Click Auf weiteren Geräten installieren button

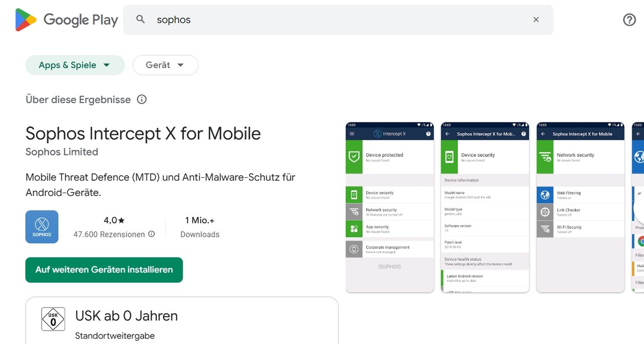[104, 270]
